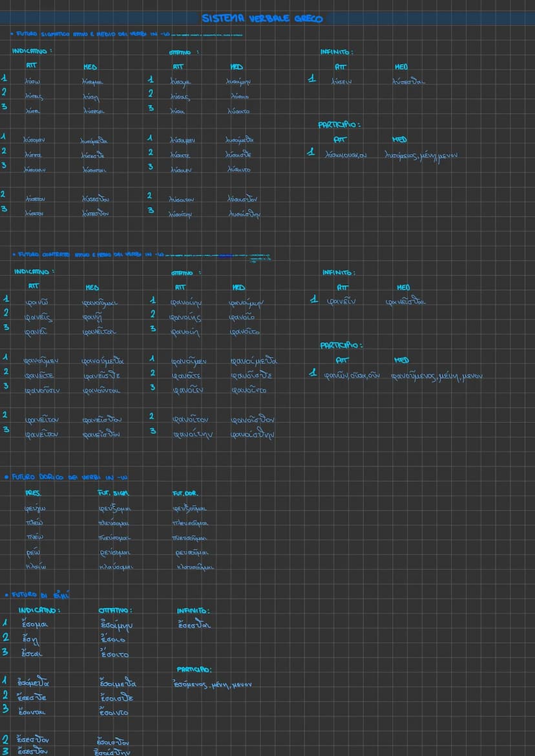Click the handwritten form "ἐσόμεθα"

(x=33, y=683)
